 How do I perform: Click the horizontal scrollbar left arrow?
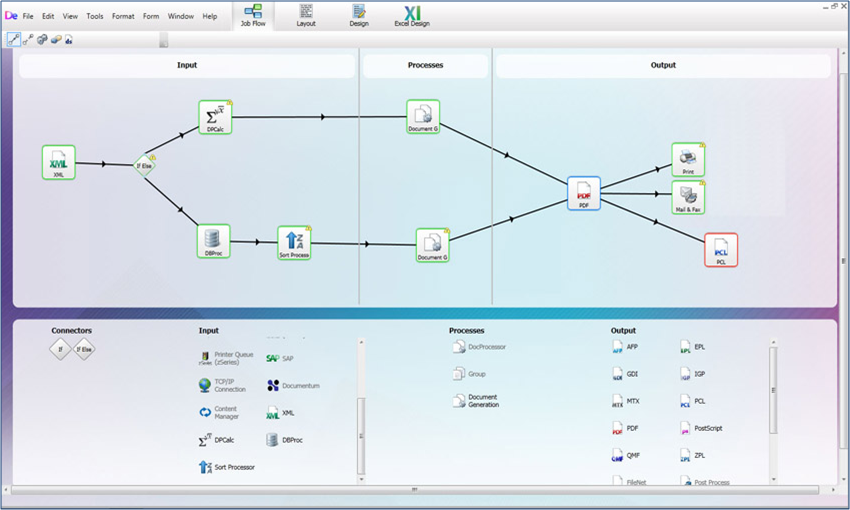point(6,490)
